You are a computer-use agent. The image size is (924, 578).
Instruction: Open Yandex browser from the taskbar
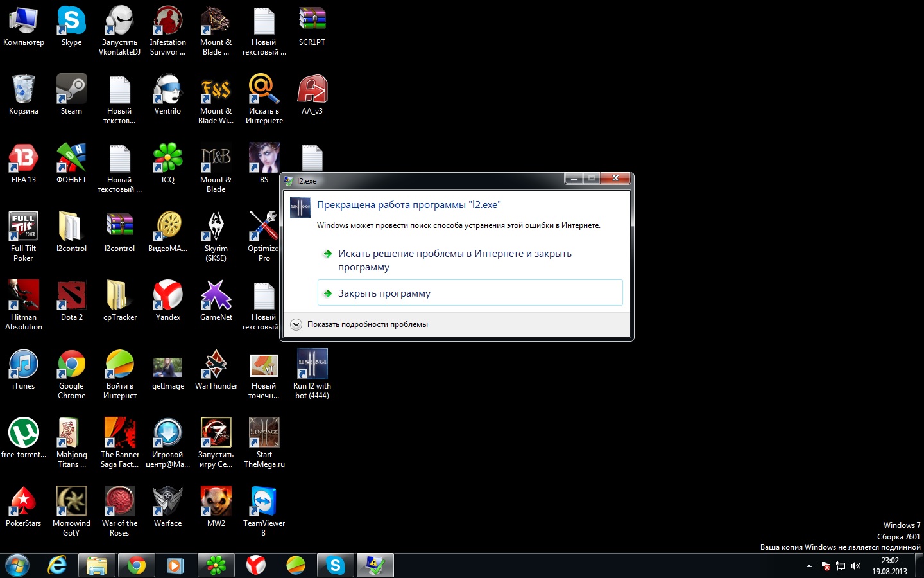coord(256,566)
